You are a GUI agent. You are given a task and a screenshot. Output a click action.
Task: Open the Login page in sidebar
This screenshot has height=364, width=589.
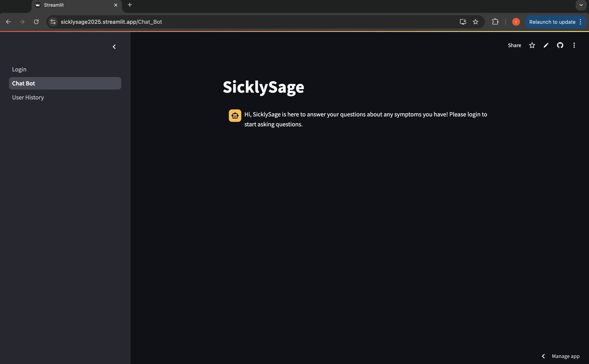pos(19,69)
